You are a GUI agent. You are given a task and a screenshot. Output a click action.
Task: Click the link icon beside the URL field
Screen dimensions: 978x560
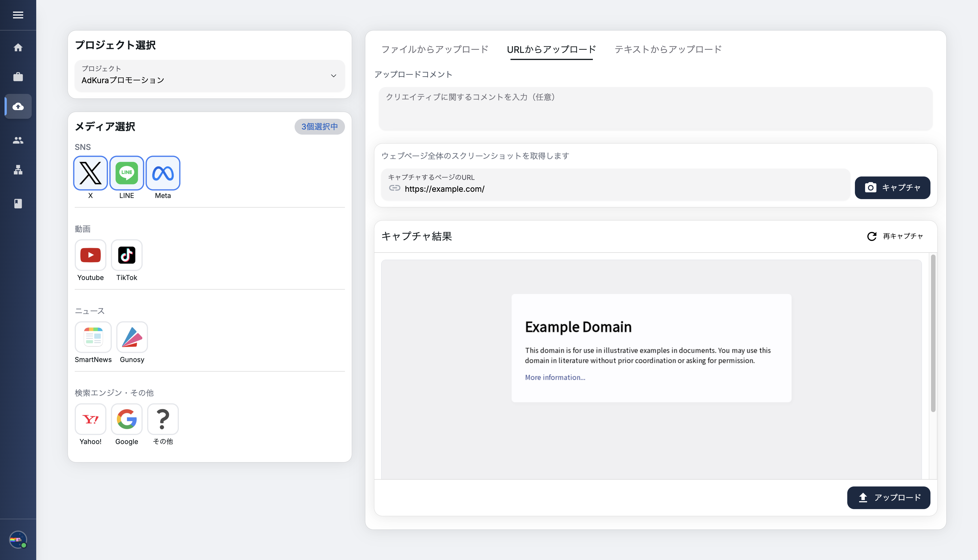[x=394, y=188]
